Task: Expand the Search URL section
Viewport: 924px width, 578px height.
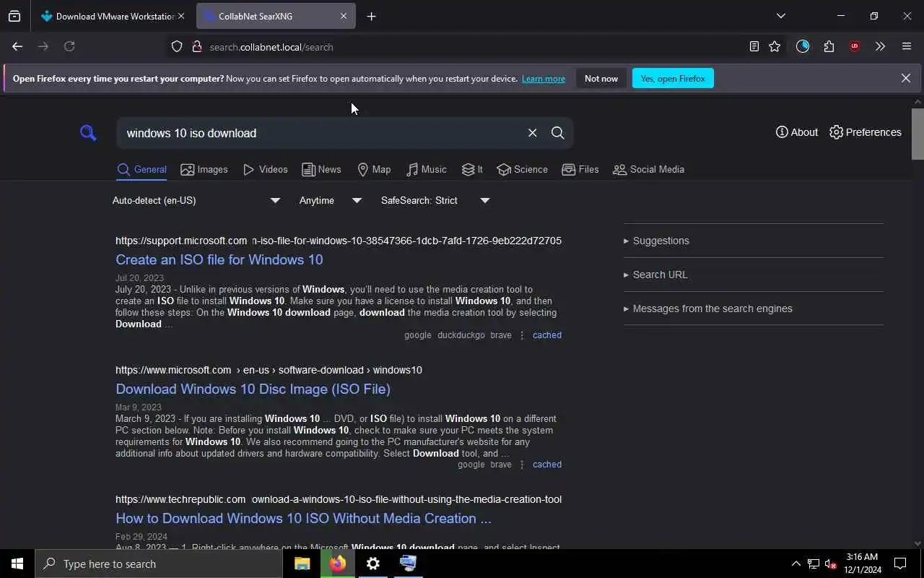Action: (x=655, y=275)
